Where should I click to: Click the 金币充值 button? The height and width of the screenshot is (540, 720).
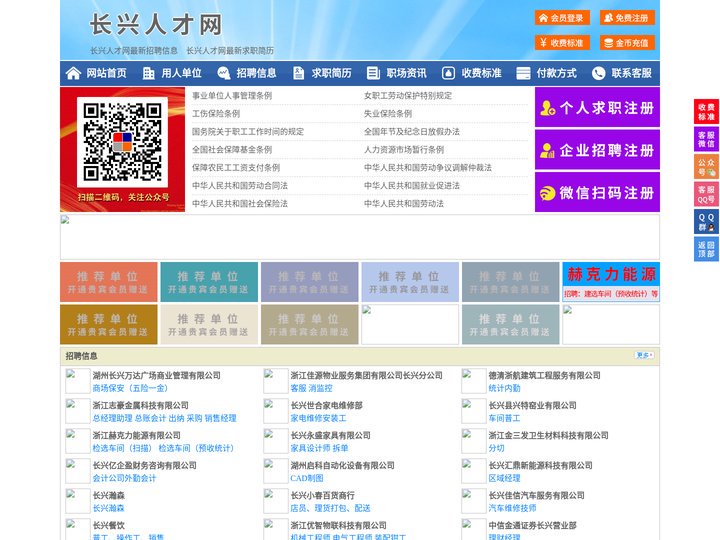point(627,43)
